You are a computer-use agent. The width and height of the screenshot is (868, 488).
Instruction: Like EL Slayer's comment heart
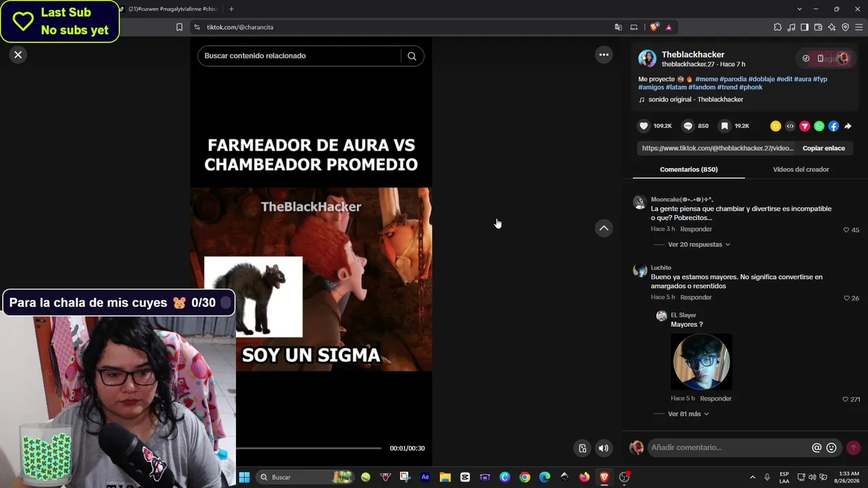click(845, 400)
